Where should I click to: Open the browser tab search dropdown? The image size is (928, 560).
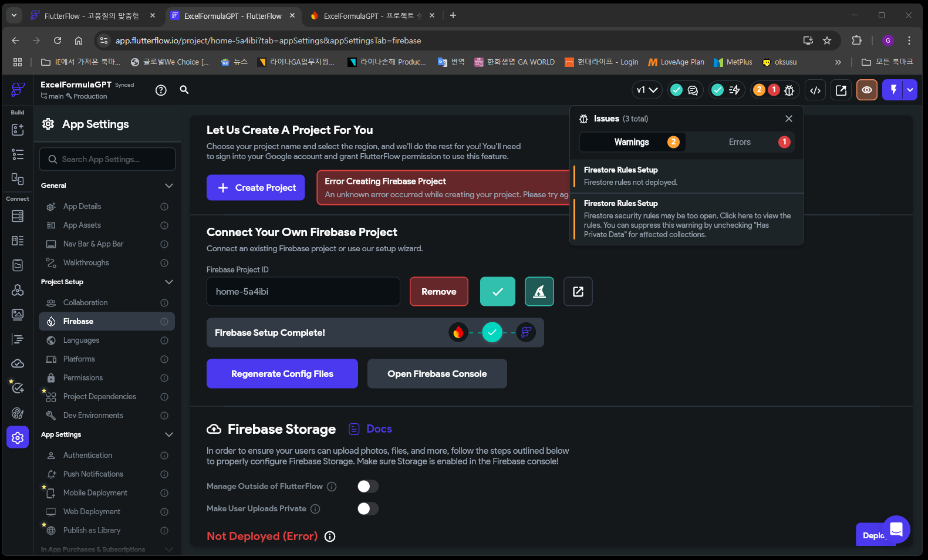point(14,15)
